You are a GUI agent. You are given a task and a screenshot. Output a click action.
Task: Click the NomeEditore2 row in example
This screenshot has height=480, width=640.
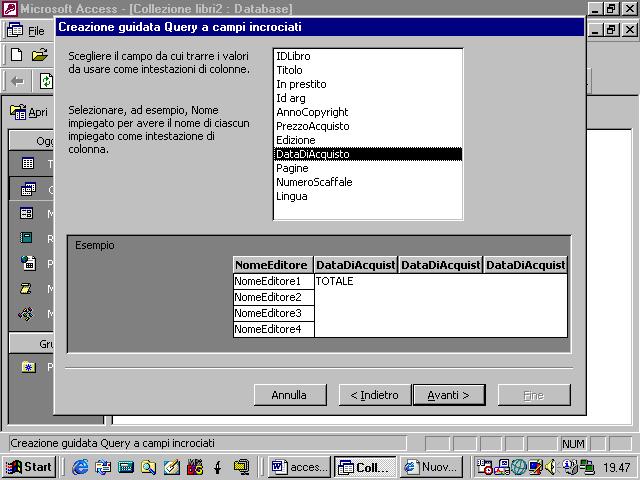pos(273,297)
